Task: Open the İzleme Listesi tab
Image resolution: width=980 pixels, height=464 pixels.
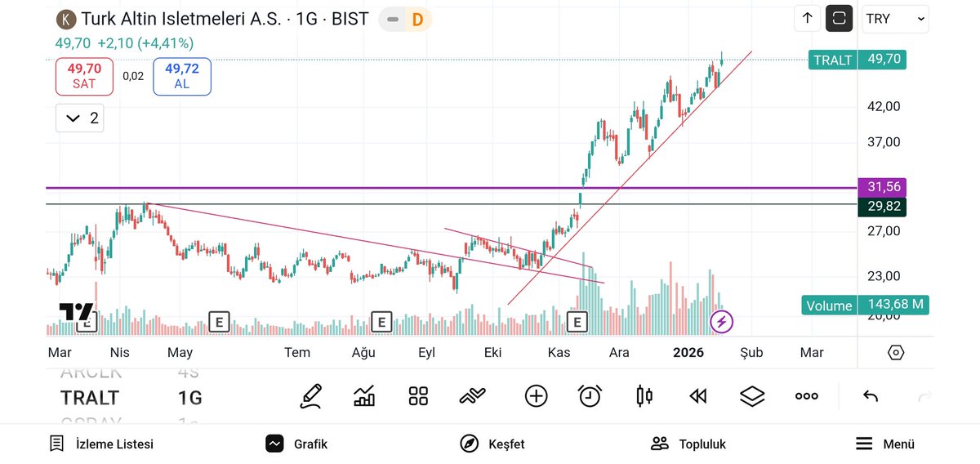Action: (102, 444)
